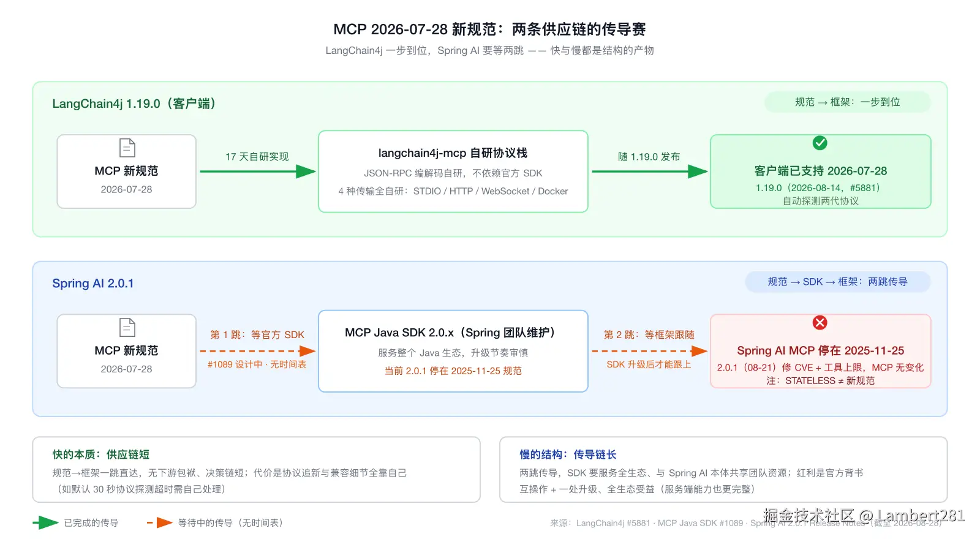Click the 注：STATELESS ≠ 新规范 note

pos(821,381)
